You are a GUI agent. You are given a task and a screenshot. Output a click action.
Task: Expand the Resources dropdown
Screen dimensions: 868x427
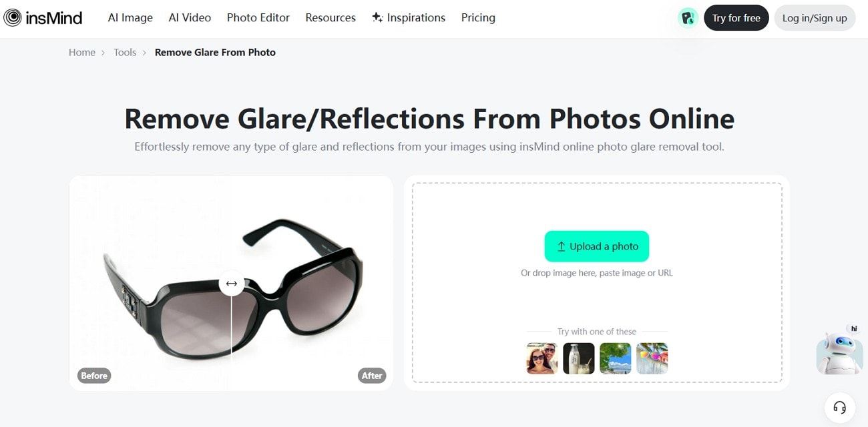coord(330,17)
